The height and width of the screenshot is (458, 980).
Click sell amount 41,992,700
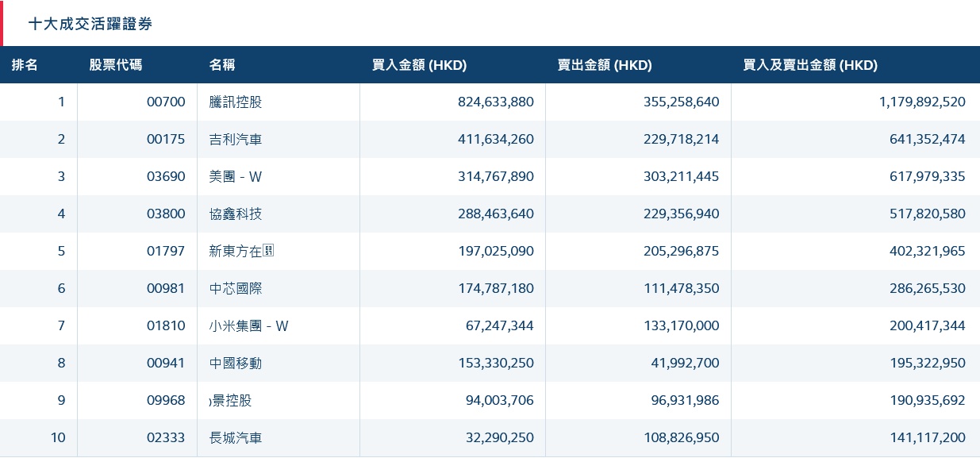(x=686, y=363)
